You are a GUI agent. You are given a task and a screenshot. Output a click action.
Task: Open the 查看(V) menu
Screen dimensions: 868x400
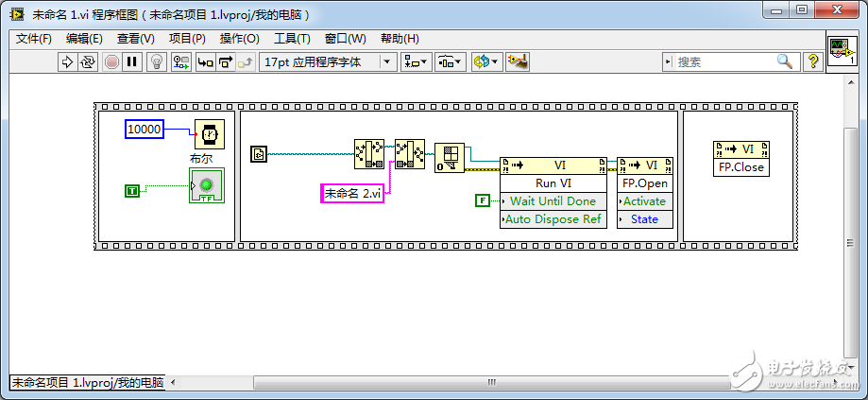click(x=136, y=39)
